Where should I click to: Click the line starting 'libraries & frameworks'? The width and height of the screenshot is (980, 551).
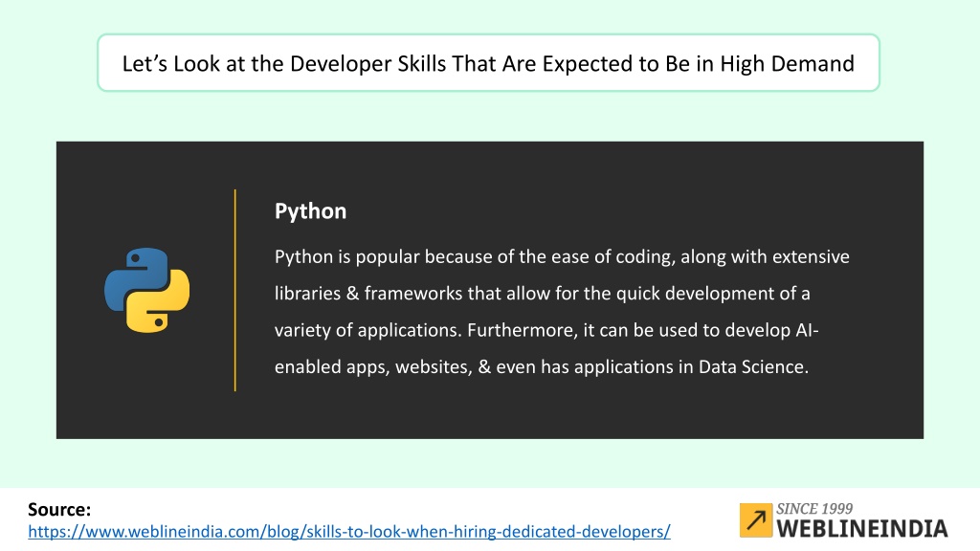[542, 293]
